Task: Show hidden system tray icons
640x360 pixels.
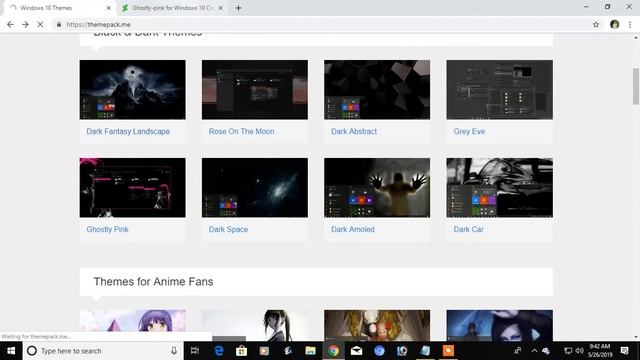Action: [x=534, y=351]
